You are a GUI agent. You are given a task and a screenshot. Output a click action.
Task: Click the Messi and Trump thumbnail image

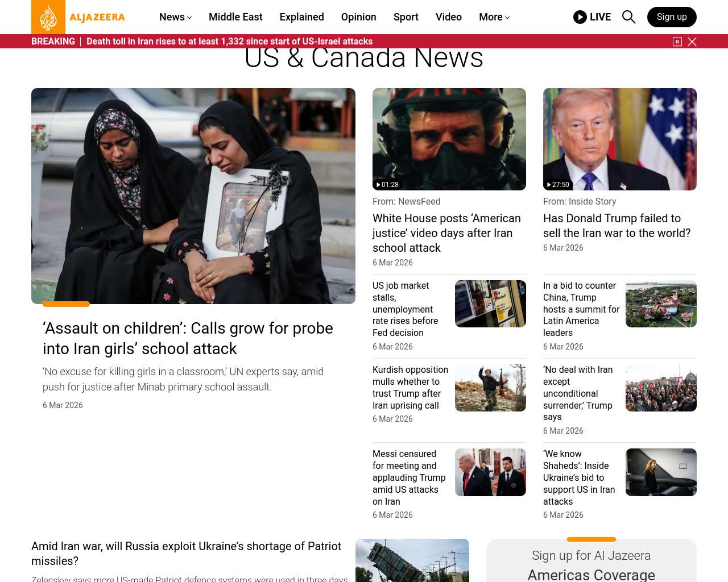(x=490, y=472)
